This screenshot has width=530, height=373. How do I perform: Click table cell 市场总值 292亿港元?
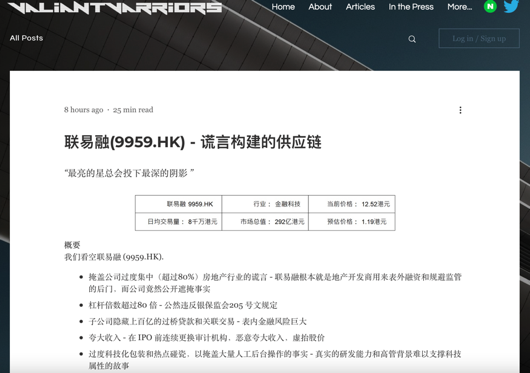265,222
